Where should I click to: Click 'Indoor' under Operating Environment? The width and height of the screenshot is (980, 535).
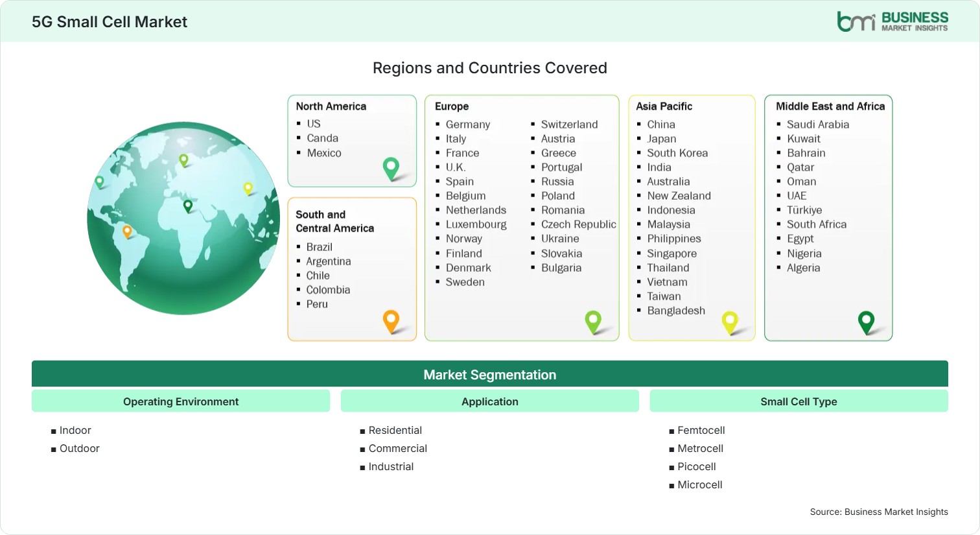point(75,431)
